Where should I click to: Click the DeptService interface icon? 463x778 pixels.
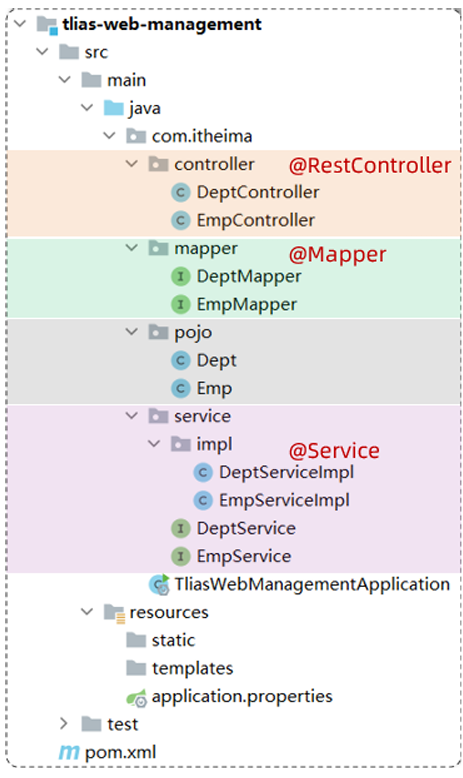click(181, 528)
